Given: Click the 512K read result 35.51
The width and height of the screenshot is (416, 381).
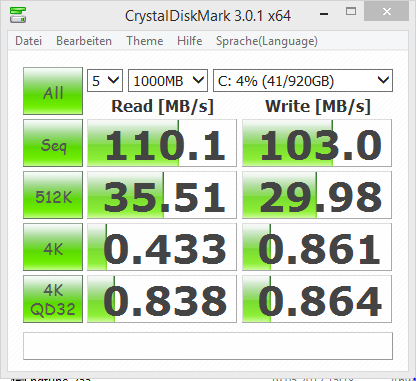Looking at the screenshot, I should (x=162, y=195).
